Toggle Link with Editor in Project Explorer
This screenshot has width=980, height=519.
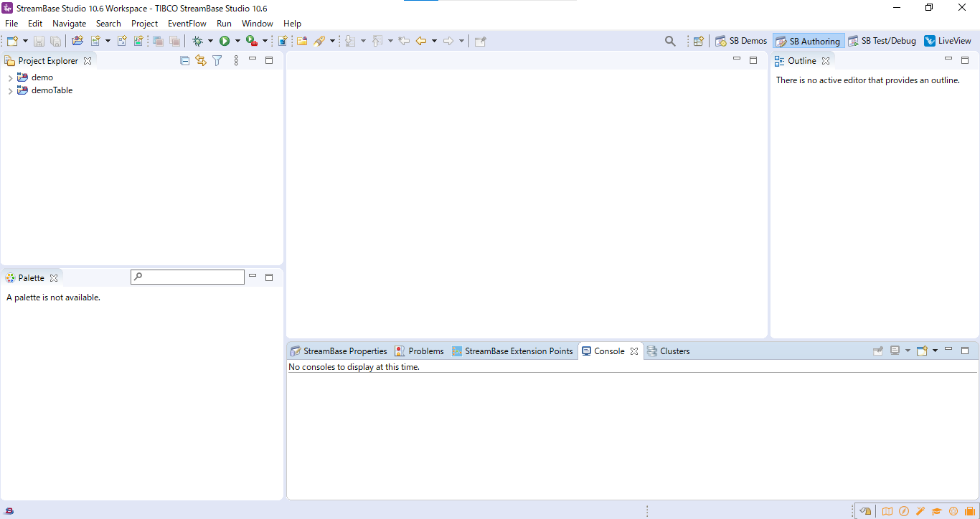[200, 61]
